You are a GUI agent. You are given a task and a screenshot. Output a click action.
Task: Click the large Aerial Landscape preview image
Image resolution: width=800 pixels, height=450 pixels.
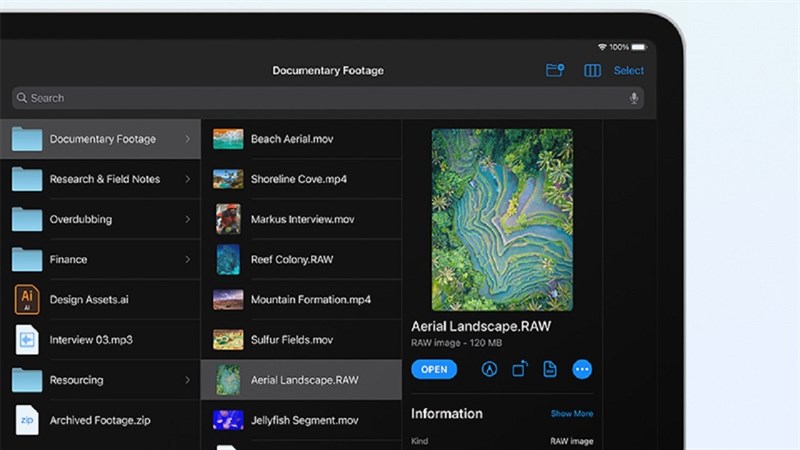point(502,219)
